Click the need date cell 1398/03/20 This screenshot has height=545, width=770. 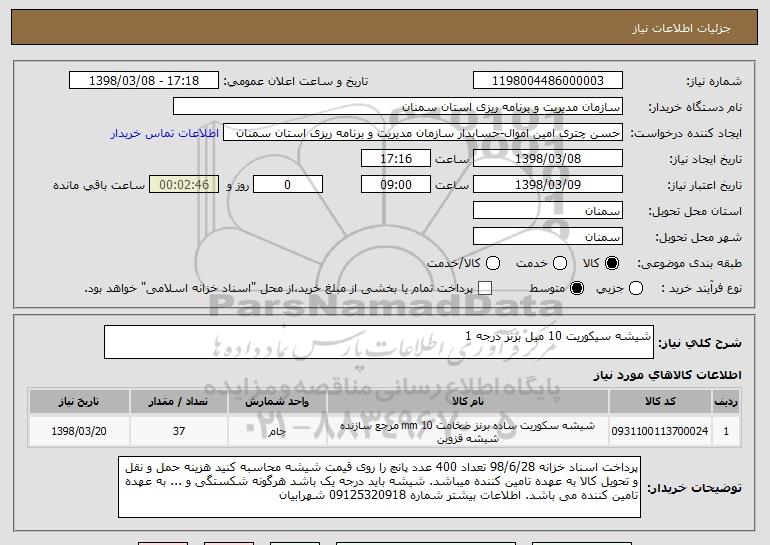pyautogui.click(x=79, y=431)
